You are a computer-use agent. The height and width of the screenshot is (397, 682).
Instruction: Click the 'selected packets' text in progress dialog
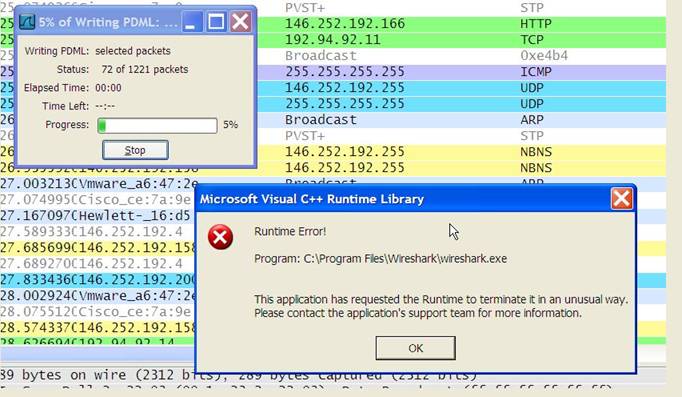tap(133, 51)
